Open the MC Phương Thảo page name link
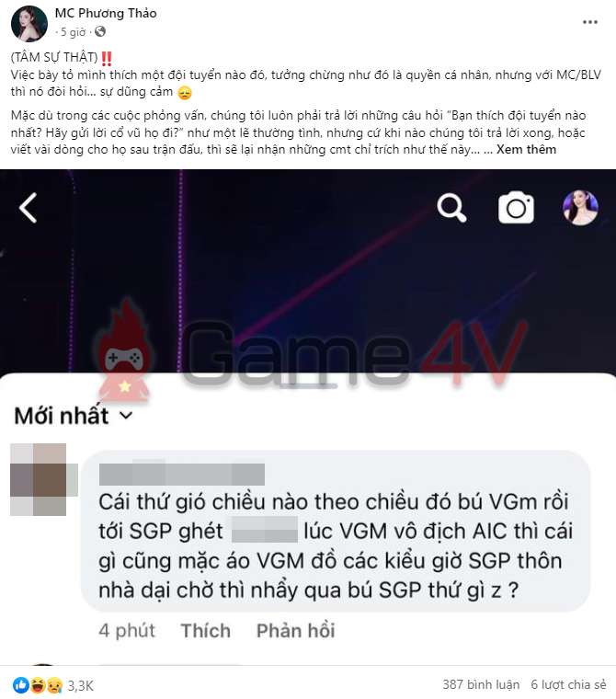The height and width of the screenshot is (699, 616). (x=106, y=14)
